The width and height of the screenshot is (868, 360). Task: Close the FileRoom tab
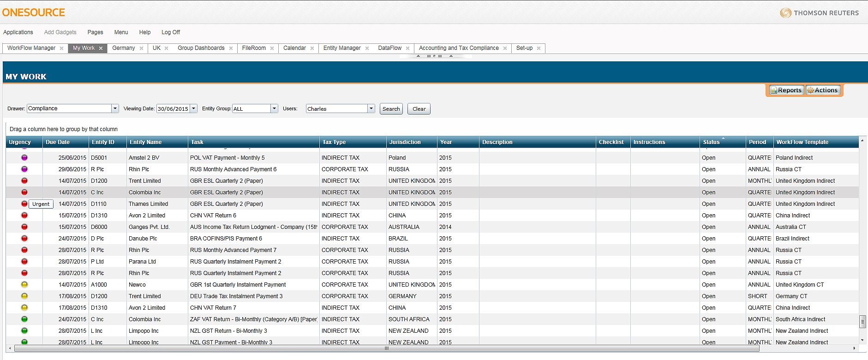coord(272,48)
